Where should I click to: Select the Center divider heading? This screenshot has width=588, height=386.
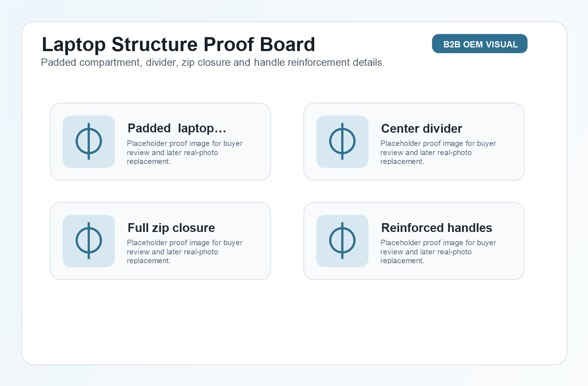click(422, 129)
